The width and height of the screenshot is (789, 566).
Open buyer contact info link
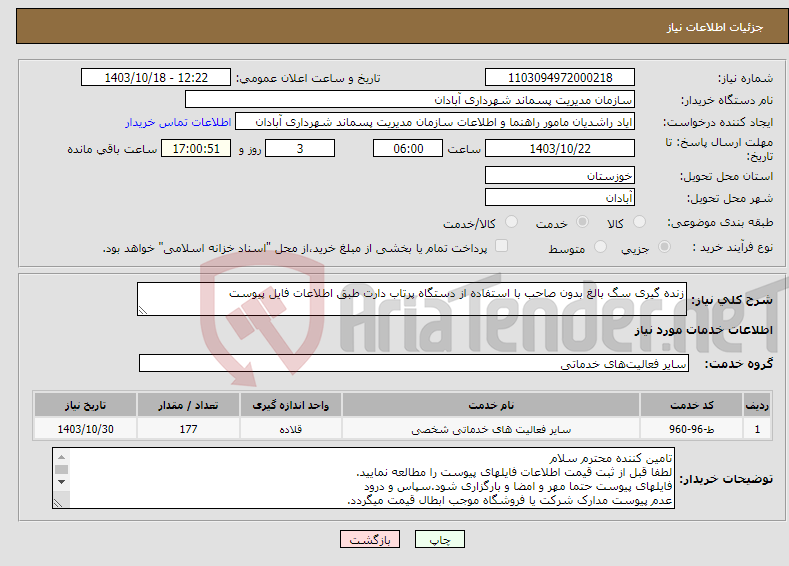click(178, 122)
